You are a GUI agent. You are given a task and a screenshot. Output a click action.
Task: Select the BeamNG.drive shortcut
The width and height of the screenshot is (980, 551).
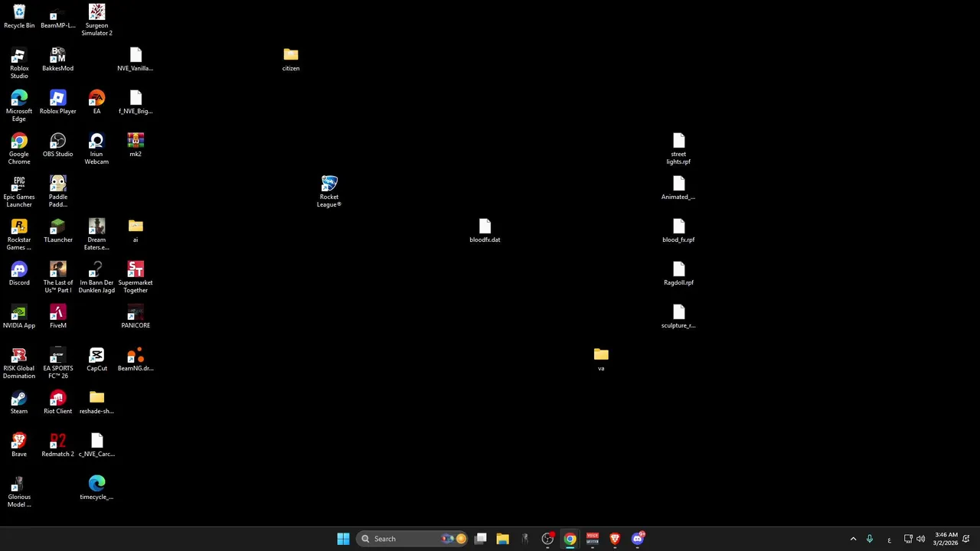click(136, 360)
